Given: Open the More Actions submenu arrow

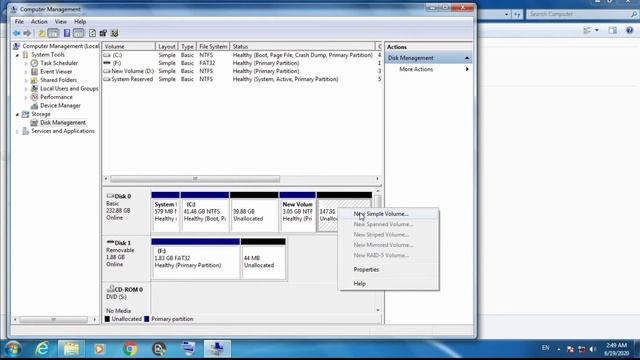Looking at the screenshot, I should [x=467, y=69].
